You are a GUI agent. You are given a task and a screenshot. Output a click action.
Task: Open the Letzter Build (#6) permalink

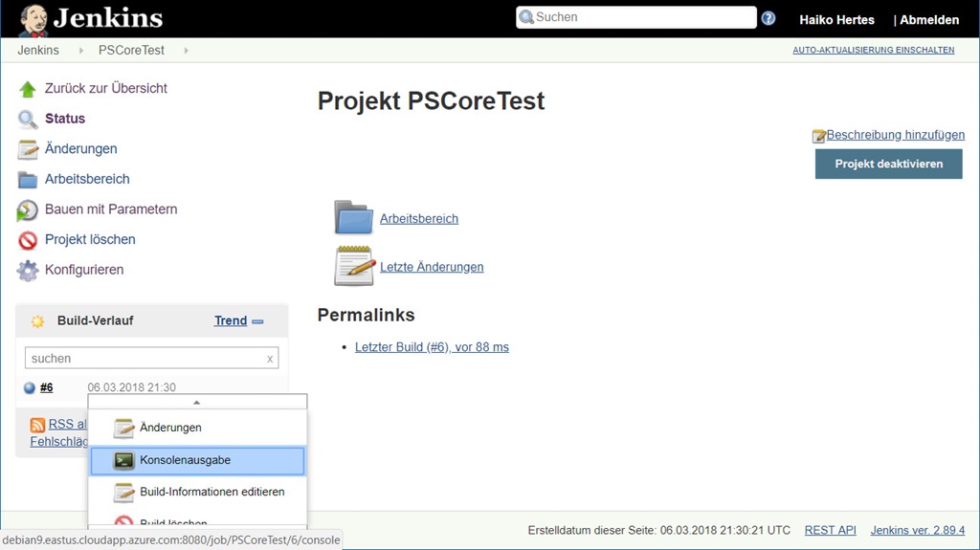[x=432, y=347]
